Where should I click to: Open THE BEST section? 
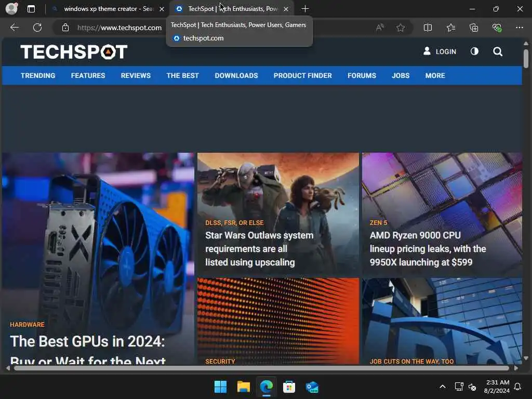tap(182, 75)
